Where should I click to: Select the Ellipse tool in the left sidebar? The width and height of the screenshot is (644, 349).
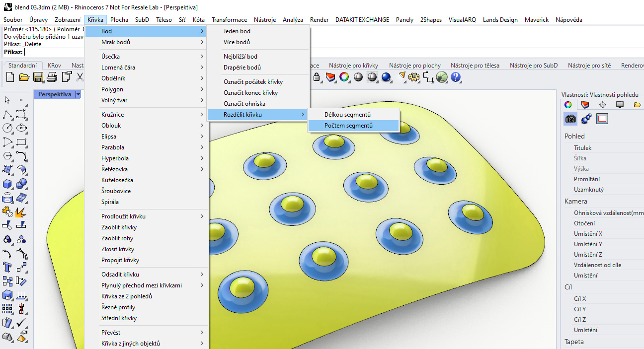click(x=21, y=128)
